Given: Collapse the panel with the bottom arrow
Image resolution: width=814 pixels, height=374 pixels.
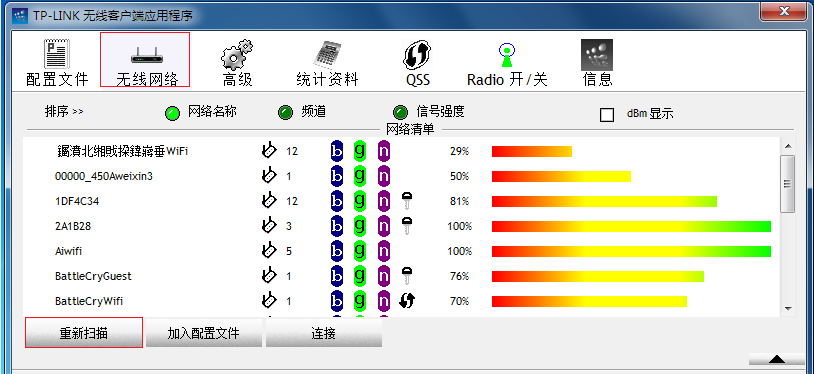Looking at the screenshot, I should pos(777,359).
